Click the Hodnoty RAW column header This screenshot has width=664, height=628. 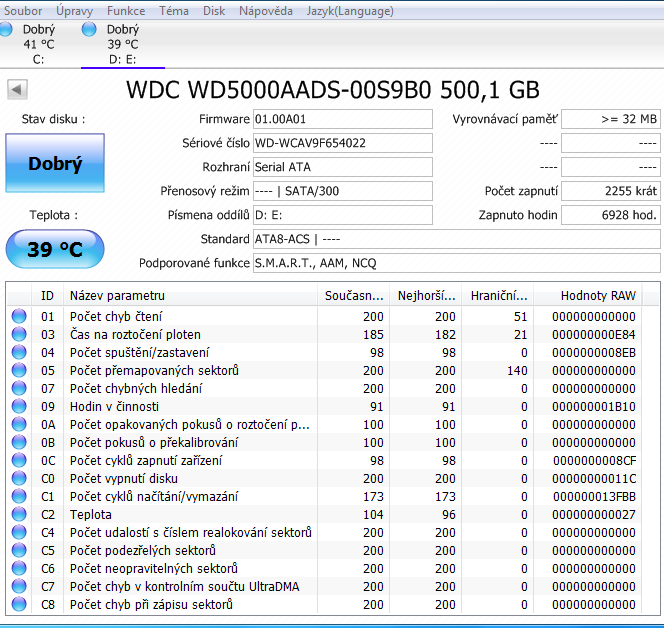click(x=598, y=296)
